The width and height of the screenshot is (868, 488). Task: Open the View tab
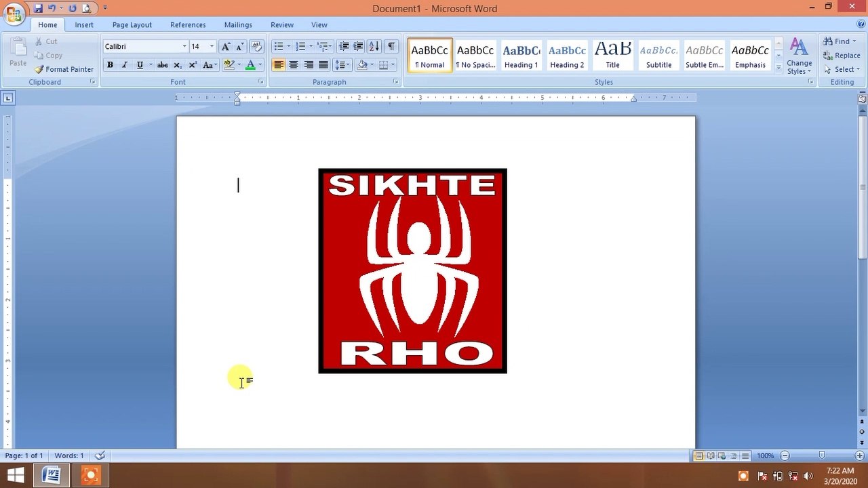[x=319, y=25]
